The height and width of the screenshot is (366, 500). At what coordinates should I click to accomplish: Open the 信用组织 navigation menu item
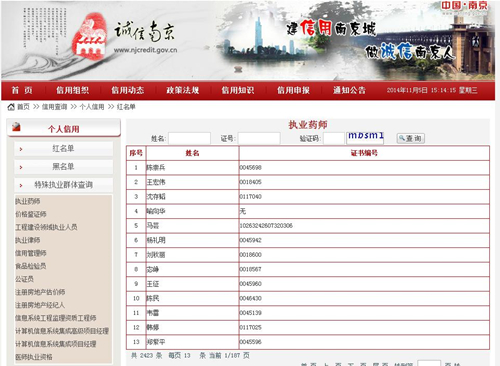(72, 90)
